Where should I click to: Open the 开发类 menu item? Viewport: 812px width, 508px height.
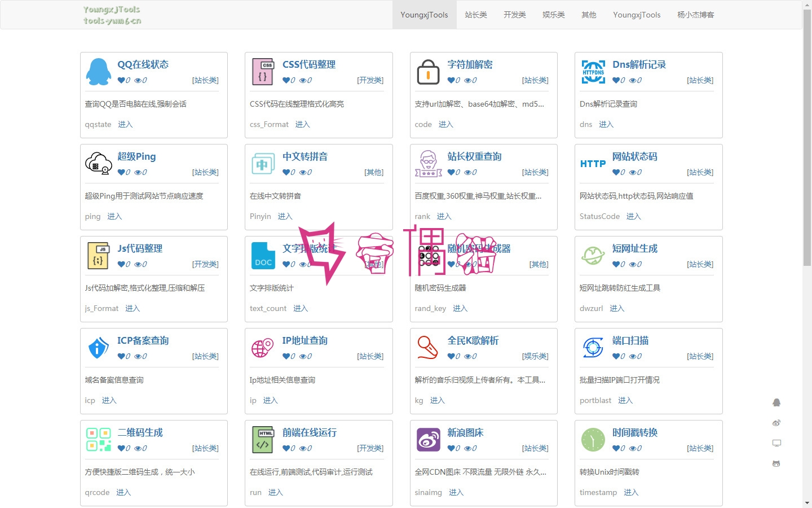point(515,15)
